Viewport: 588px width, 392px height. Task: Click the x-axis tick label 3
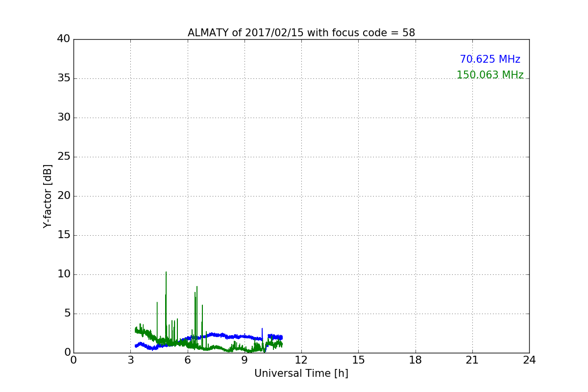[131, 360]
